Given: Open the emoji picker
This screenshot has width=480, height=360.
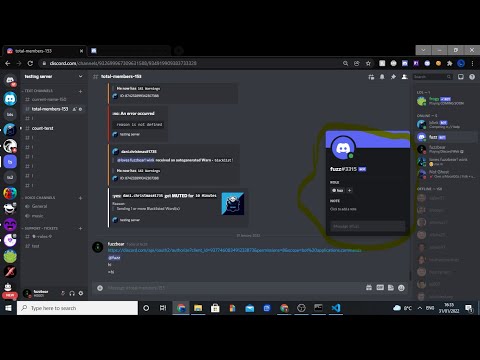Looking at the screenshot, I should (401, 288).
